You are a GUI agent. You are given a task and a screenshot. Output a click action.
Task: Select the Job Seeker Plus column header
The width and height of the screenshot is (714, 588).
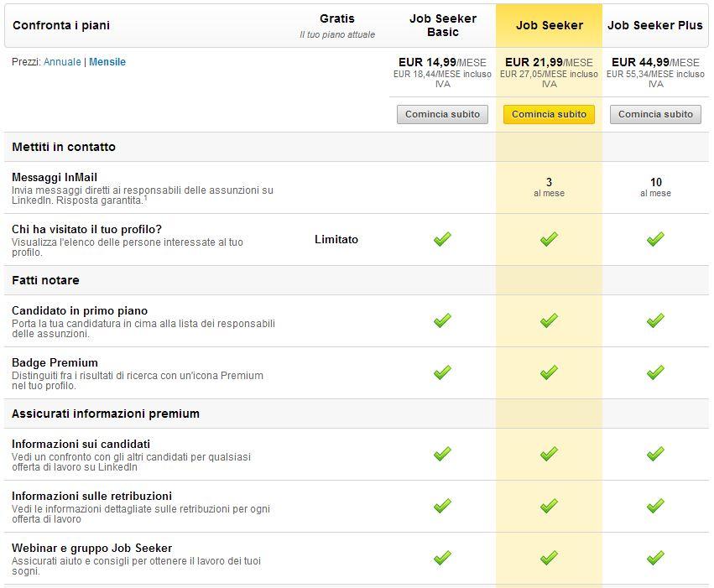655,25
